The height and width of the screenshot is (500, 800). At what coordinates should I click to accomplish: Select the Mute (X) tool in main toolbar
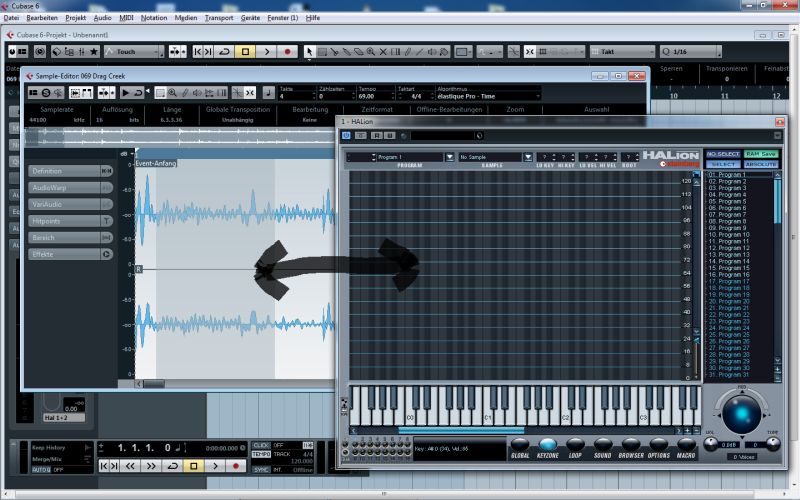[383, 52]
